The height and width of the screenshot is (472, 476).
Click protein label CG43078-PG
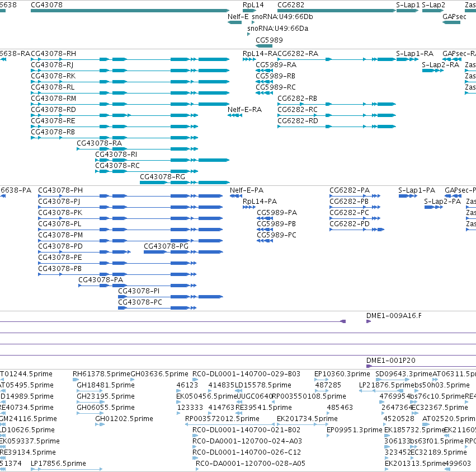[166, 246]
